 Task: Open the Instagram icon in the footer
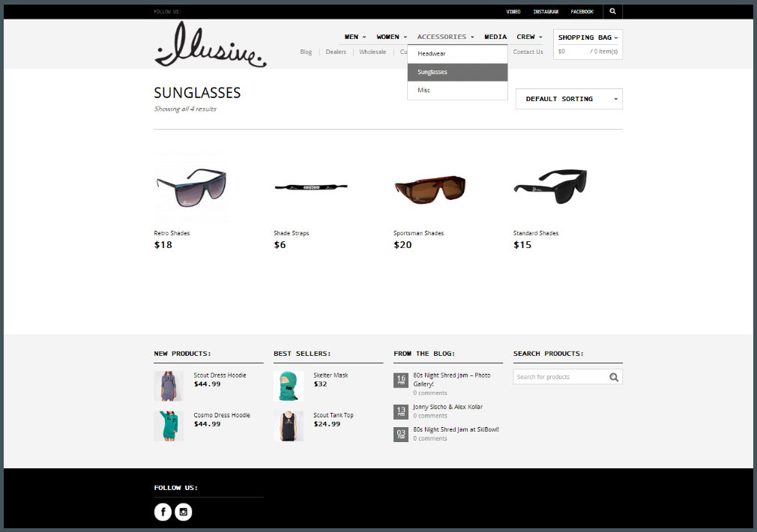click(184, 512)
